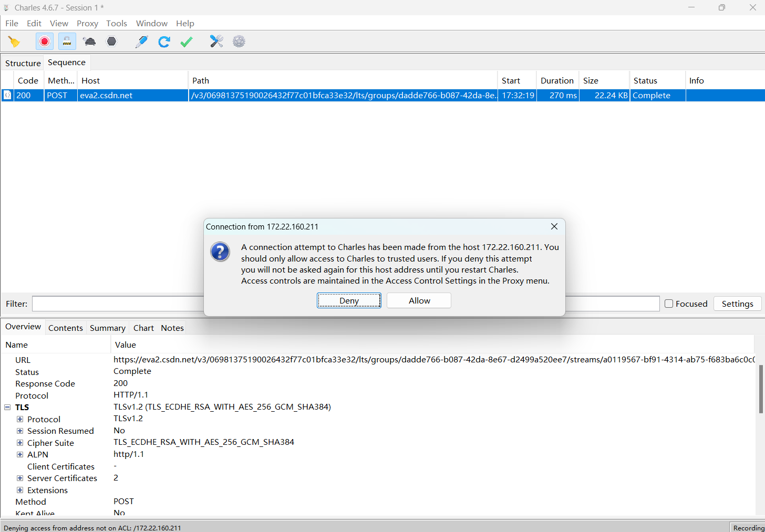Enable the Focused checkbox

(x=669, y=304)
